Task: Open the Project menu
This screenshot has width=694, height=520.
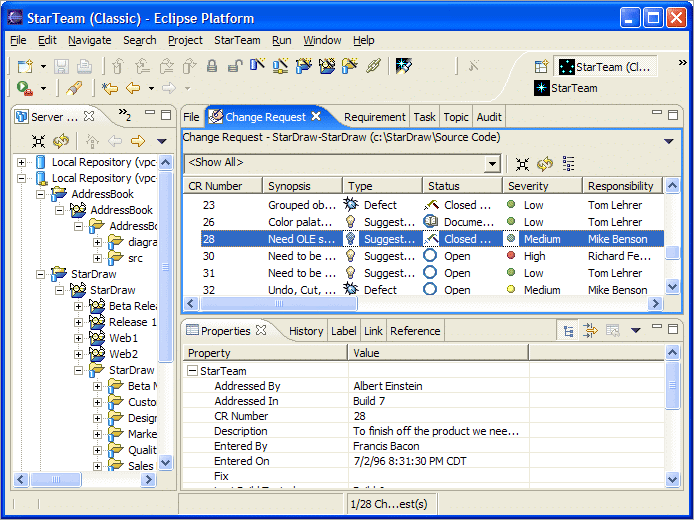Action: pos(185,40)
